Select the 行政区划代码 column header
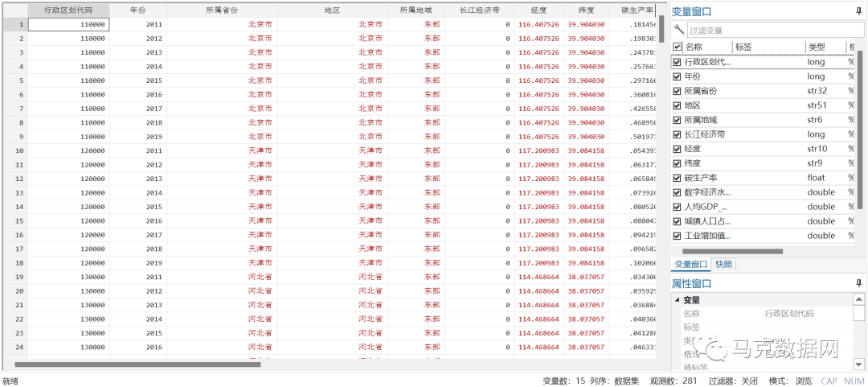868x387 pixels. [68, 10]
